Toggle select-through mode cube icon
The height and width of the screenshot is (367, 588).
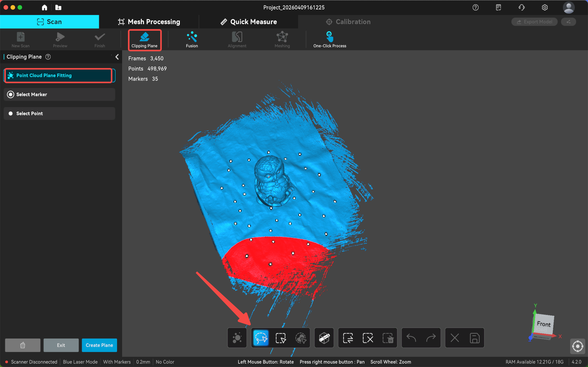(x=324, y=338)
